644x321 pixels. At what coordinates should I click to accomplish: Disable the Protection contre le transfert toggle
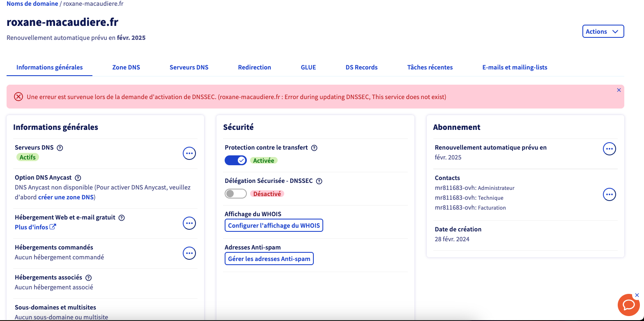[x=235, y=160]
